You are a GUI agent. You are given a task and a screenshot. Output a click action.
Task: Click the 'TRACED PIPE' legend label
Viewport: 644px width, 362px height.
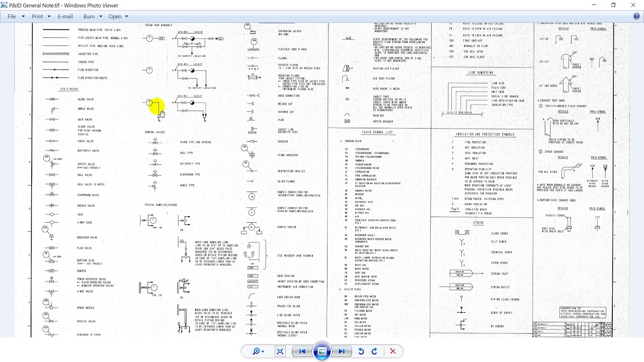[x=86, y=62]
